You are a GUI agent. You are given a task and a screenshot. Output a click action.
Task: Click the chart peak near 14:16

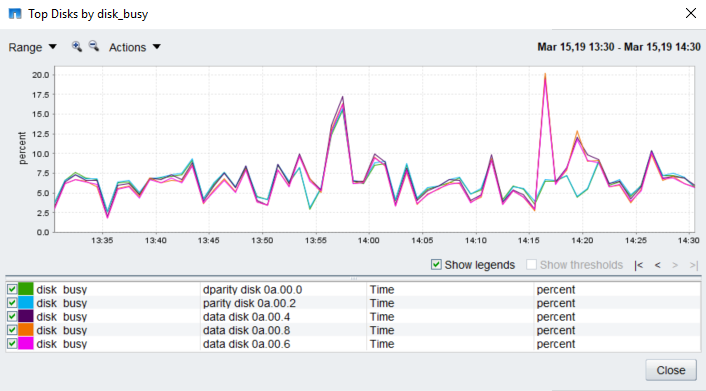tap(545, 75)
